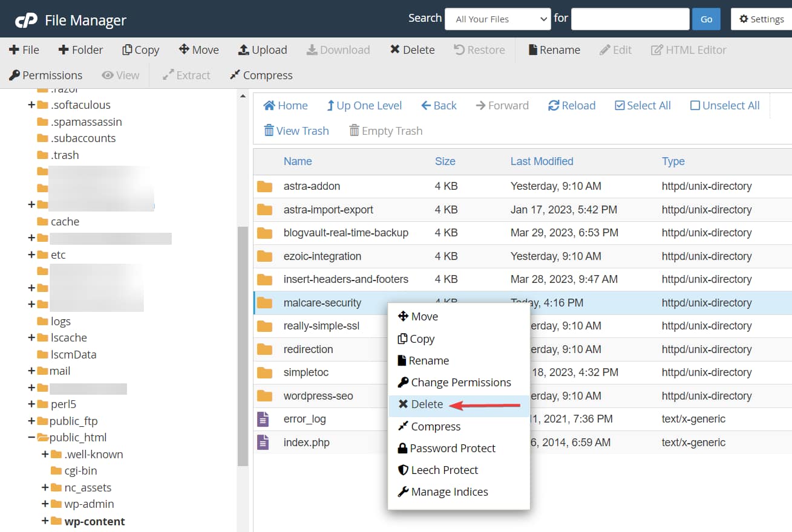
Task: Select the Rename tool in the toolbar
Action: 553,50
